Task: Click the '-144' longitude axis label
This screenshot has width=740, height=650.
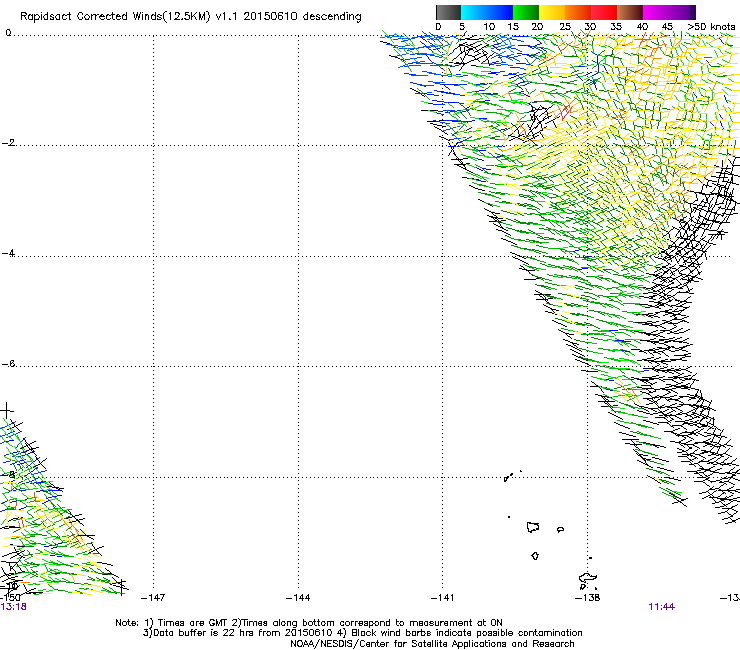Action: (298, 598)
